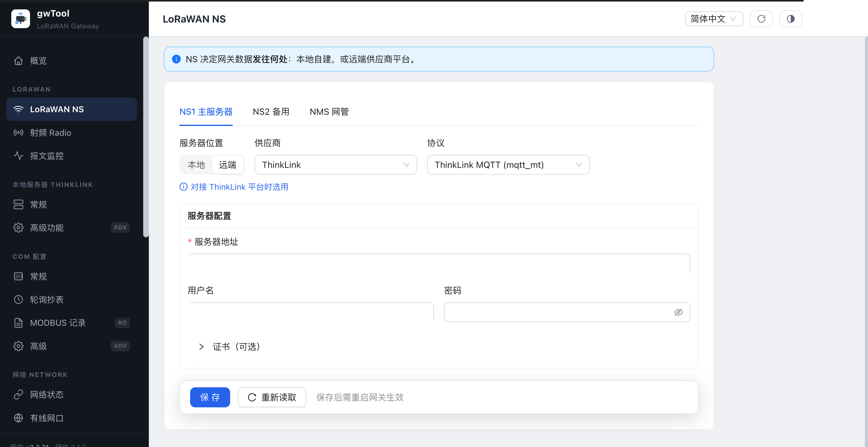Select 本地 server location option
868x447 pixels.
196,165
